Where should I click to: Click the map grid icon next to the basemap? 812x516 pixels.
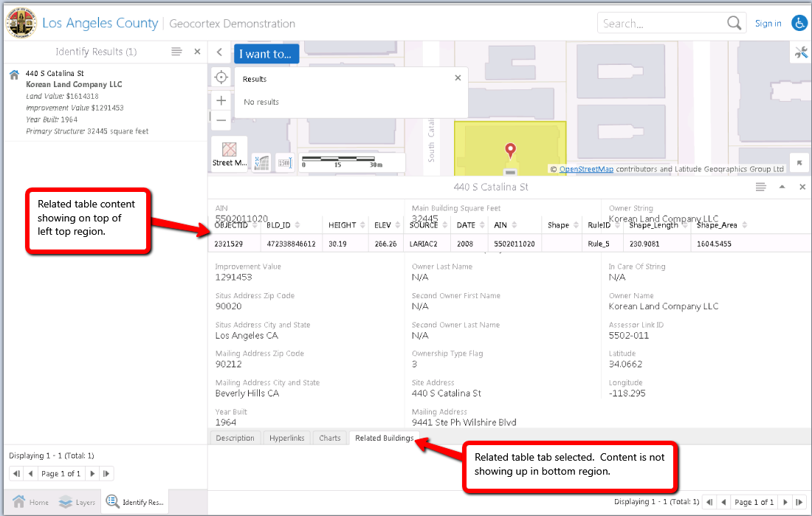click(261, 162)
